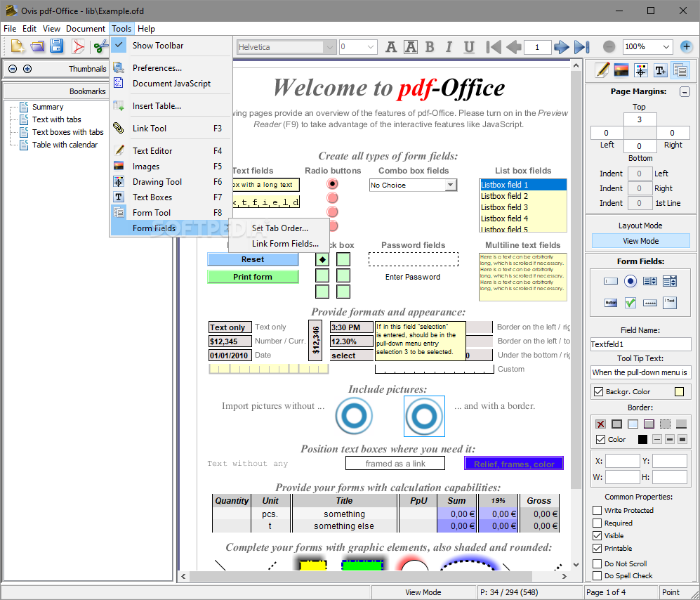Insert a radio button form field
This screenshot has height=600, width=700.
pos(630,281)
